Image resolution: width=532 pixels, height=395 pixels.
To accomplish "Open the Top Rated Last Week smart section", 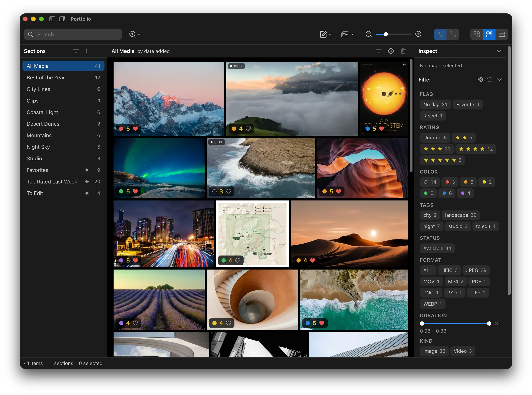I will (x=63, y=182).
